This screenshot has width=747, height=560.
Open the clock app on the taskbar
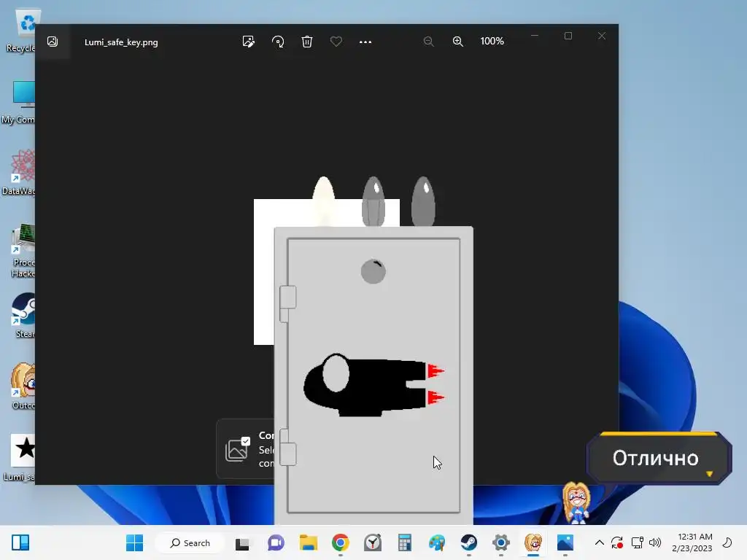coord(373,542)
